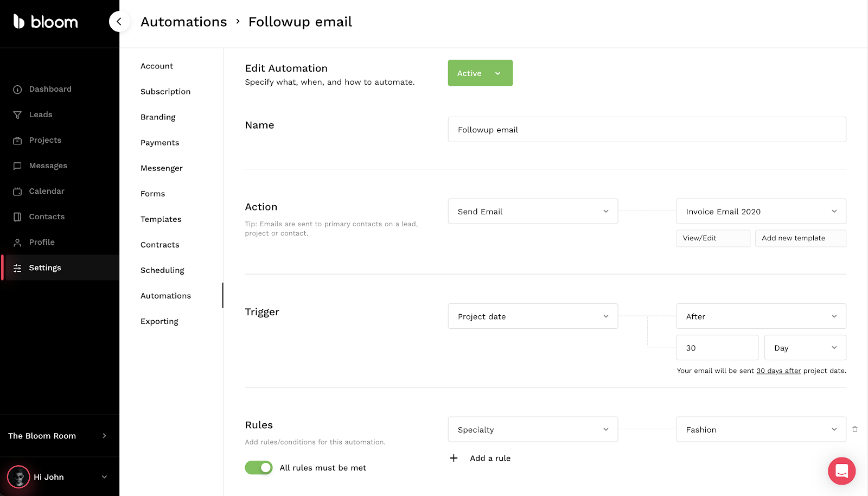The width and height of the screenshot is (868, 496).
Task: Open Projects via its briefcase icon
Action: click(x=17, y=141)
